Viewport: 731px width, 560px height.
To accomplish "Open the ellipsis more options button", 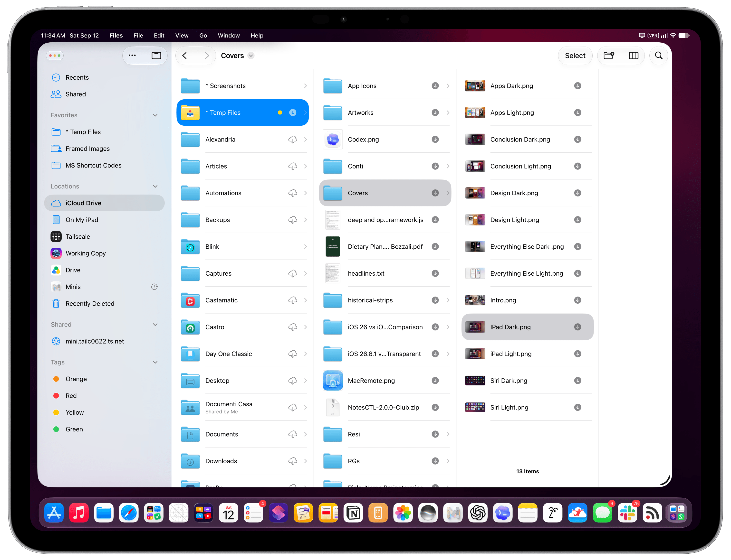I will tap(132, 56).
